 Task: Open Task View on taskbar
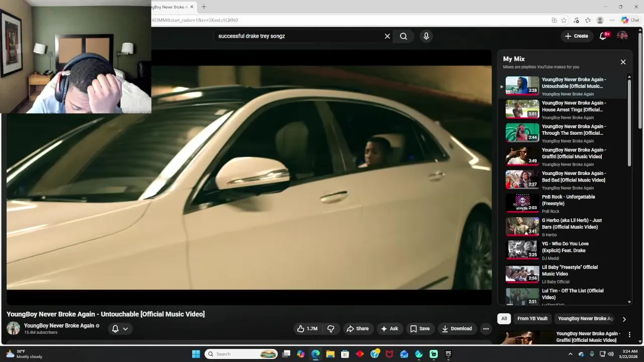click(x=286, y=354)
